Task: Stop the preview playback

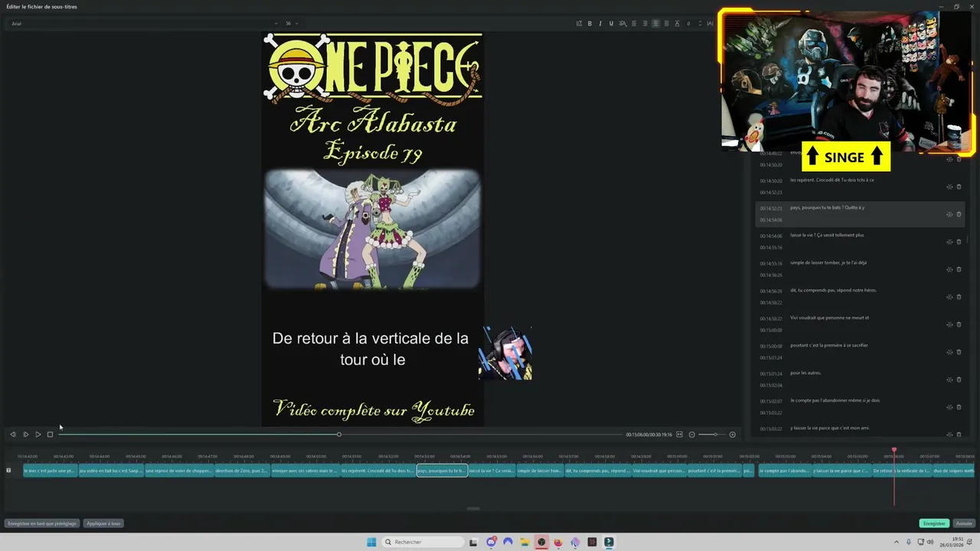Action: click(51, 435)
